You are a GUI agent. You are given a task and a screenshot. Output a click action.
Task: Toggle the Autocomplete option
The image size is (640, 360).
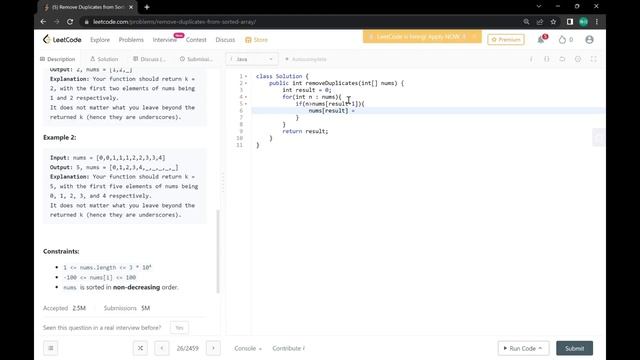(306, 59)
